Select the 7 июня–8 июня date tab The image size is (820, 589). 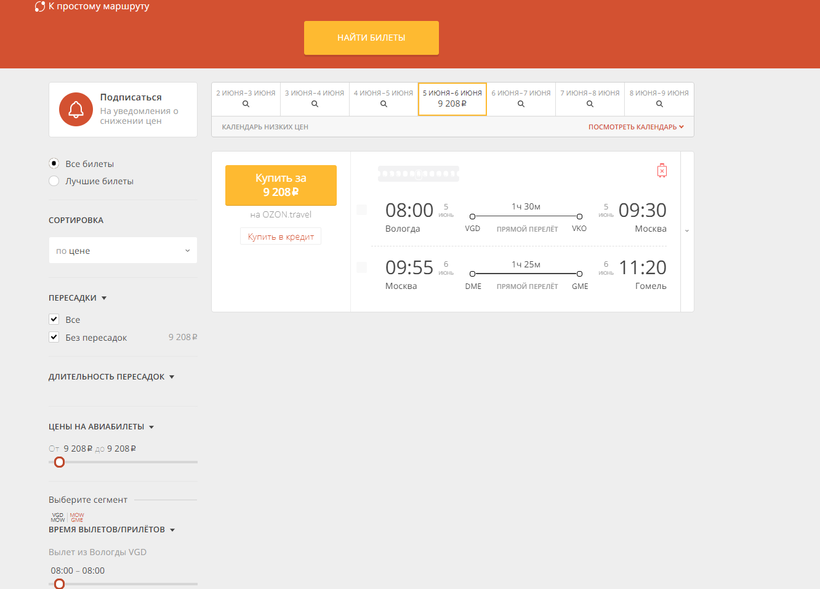coord(590,98)
